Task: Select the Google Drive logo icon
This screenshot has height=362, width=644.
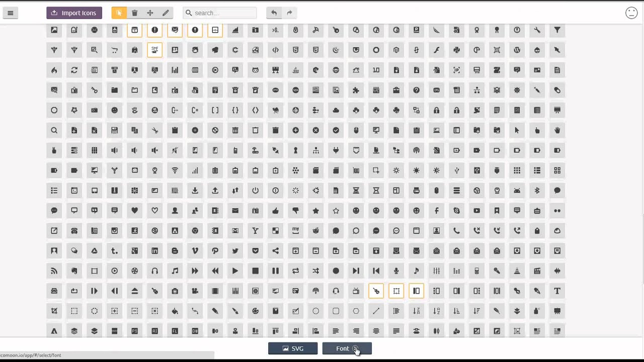Action: pyautogui.click(x=94, y=251)
